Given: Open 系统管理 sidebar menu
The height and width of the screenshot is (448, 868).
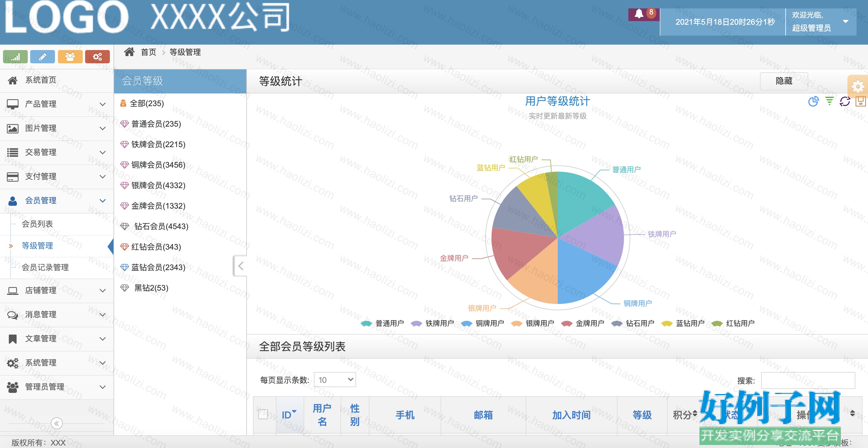Looking at the screenshot, I should tap(57, 363).
